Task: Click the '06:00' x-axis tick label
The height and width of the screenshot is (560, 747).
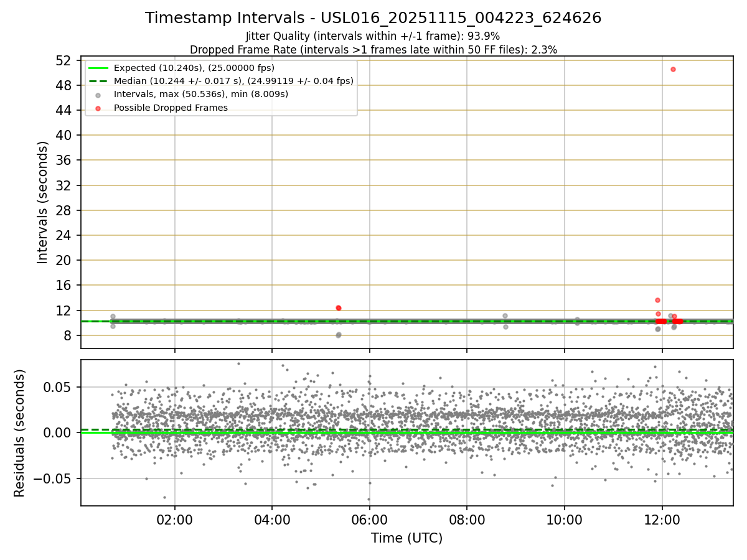Action: coord(370,519)
